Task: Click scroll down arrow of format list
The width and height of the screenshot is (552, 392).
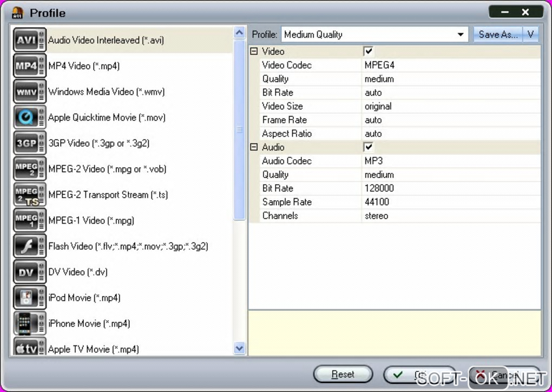Action: click(239, 349)
